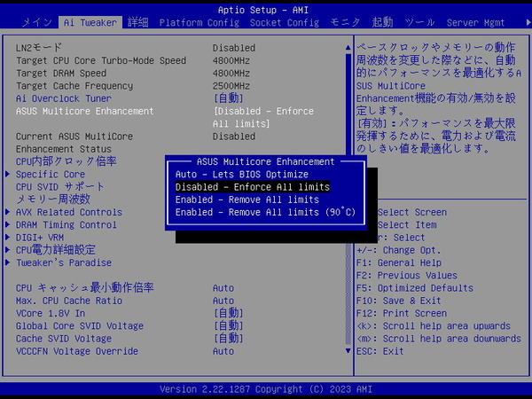The image size is (532, 399).
Task: Expand the CPU電力詳細設定 submenu
Action: point(55,250)
